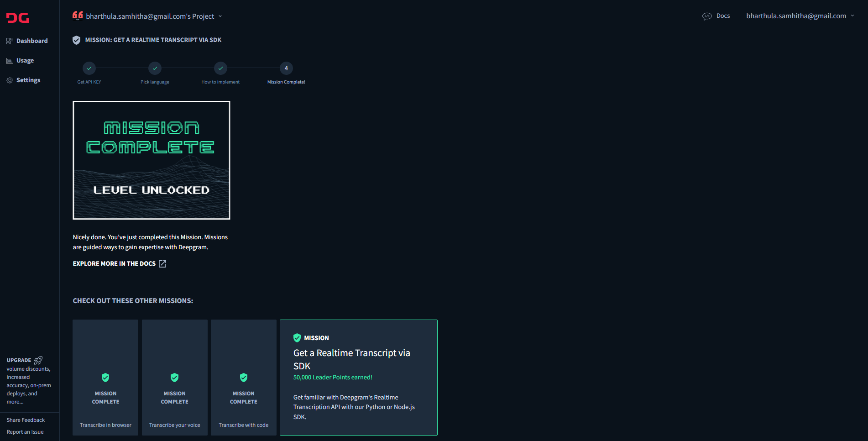Select step 4 Mission Complete
Viewport: 868px width, 441px height.
point(286,68)
